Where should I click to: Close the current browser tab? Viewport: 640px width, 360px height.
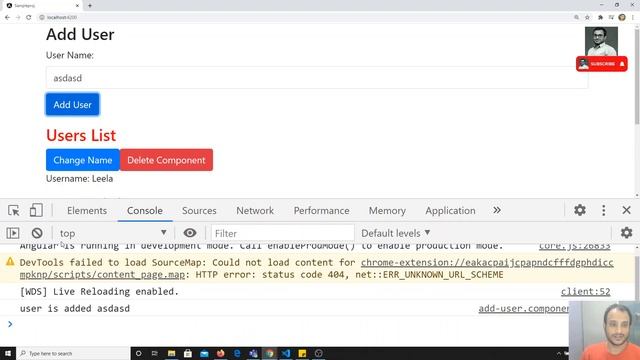pyautogui.click(x=77, y=6)
